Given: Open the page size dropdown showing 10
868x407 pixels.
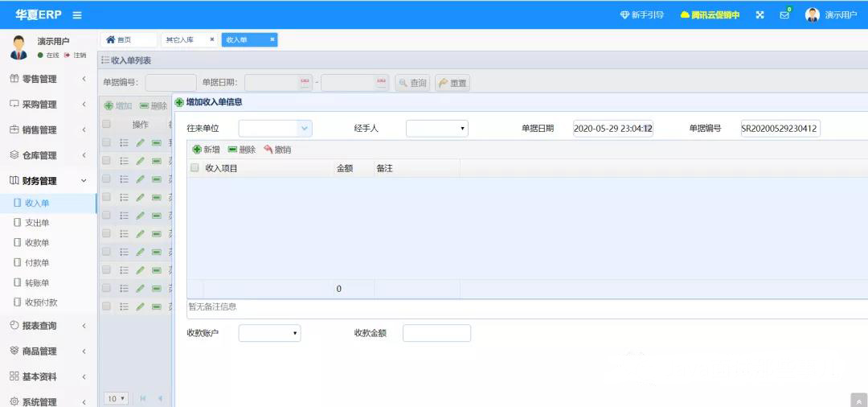Looking at the screenshot, I should click(x=117, y=398).
